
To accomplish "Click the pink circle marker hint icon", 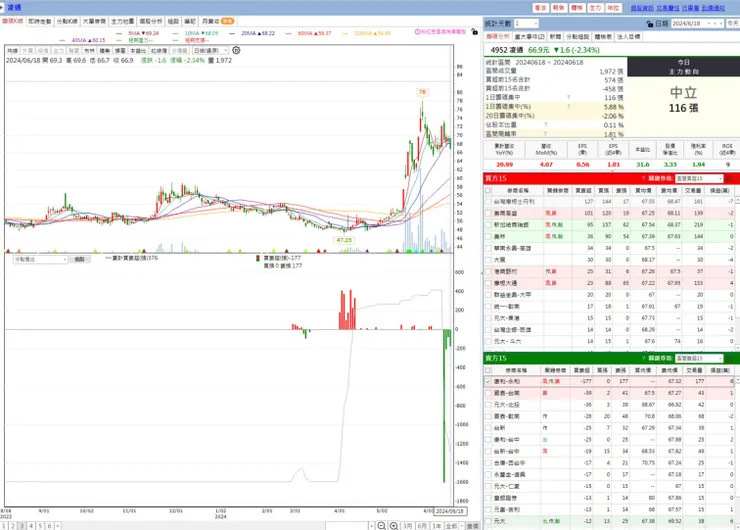I will (417, 32).
